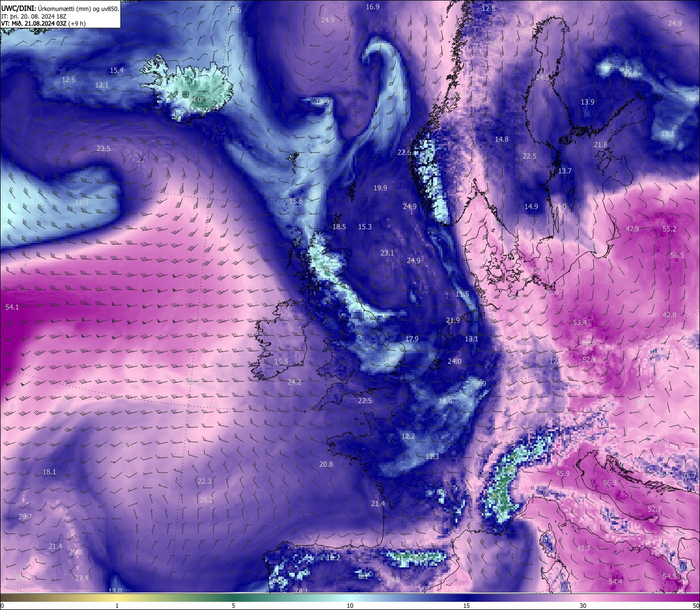
Task: Click the map value '12.8' at the top
Action: (488, 9)
